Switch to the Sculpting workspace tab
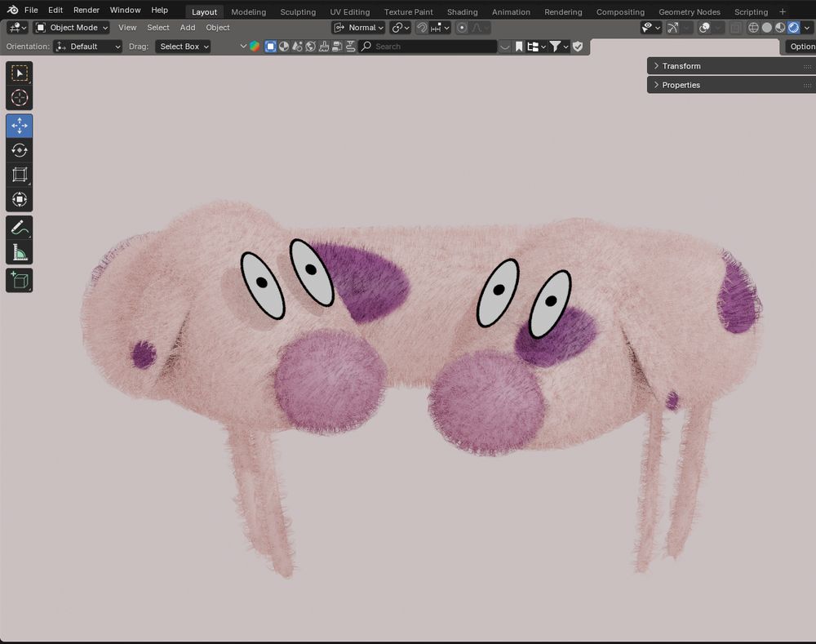This screenshot has height=644, width=816. [x=298, y=11]
